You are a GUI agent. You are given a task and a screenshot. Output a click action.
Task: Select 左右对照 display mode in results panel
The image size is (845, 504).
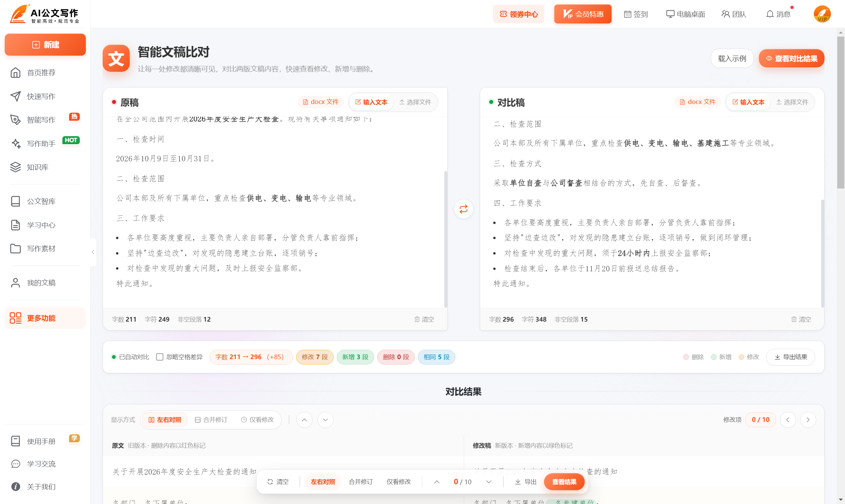(x=164, y=420)
